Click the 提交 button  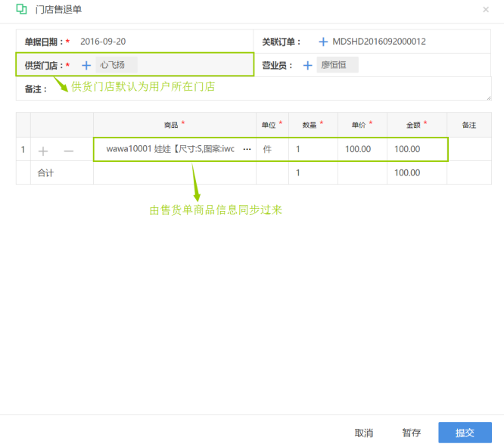tap(465, 433)
